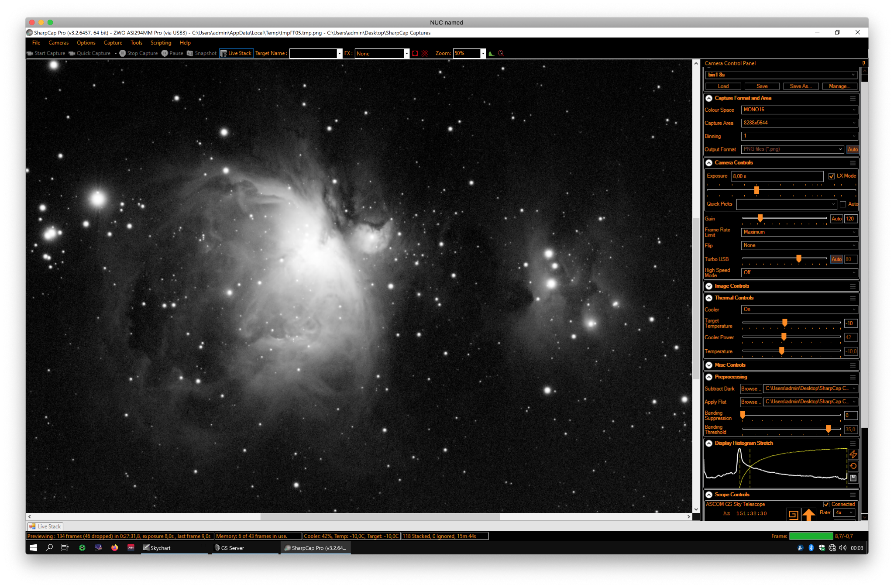Click the telescope move-up arrow in Scope Controls
Viewport: 894px width, 588px height.
[x=808, y=515]
